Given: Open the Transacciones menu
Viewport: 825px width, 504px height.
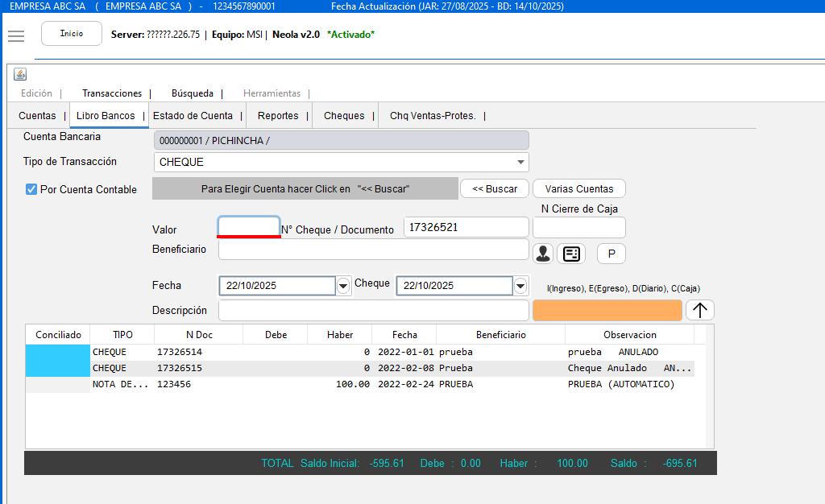Looking at the screenshot, I should [112, 93].
